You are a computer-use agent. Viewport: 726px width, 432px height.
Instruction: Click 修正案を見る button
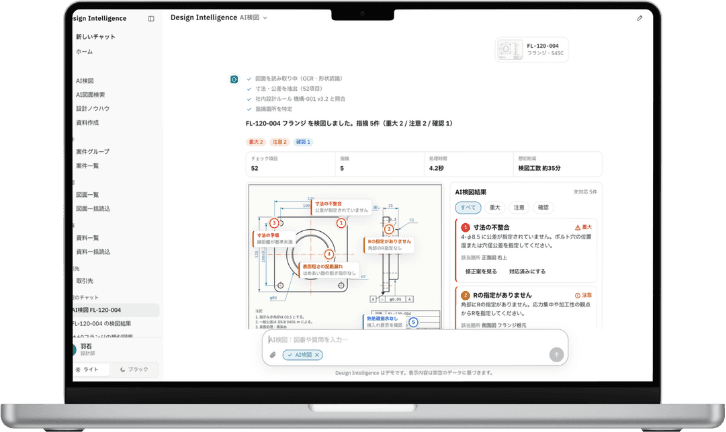click(x=481, y=271)
